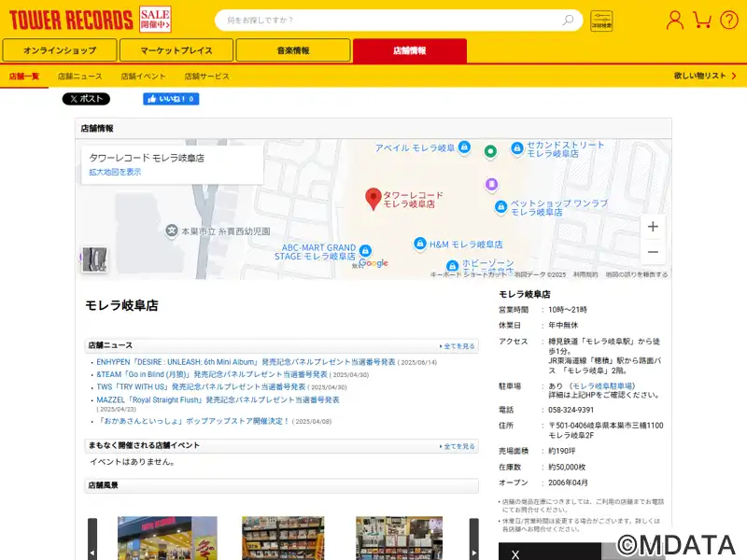Open the storefront photo thumbnail

coord(167,539)
